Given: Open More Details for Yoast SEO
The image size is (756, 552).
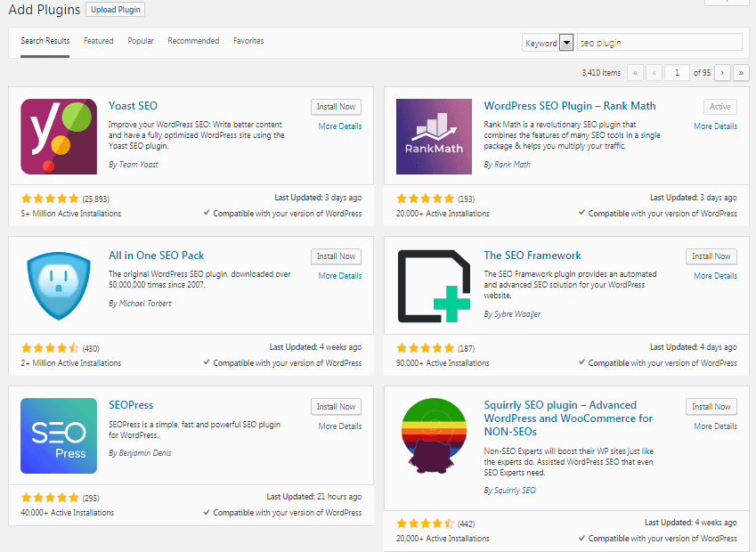Looking at the screenshot, I should click(x=340, y=126).
